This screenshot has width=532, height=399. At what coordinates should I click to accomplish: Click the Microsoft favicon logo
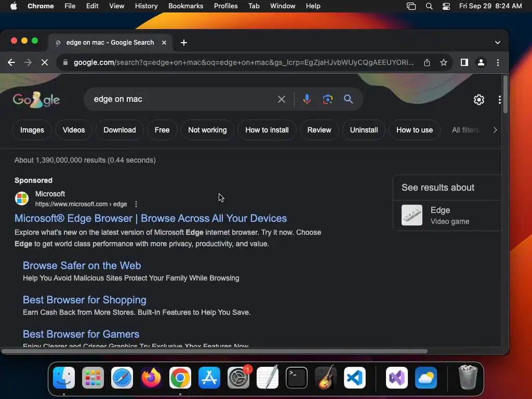tap(22, 198)
